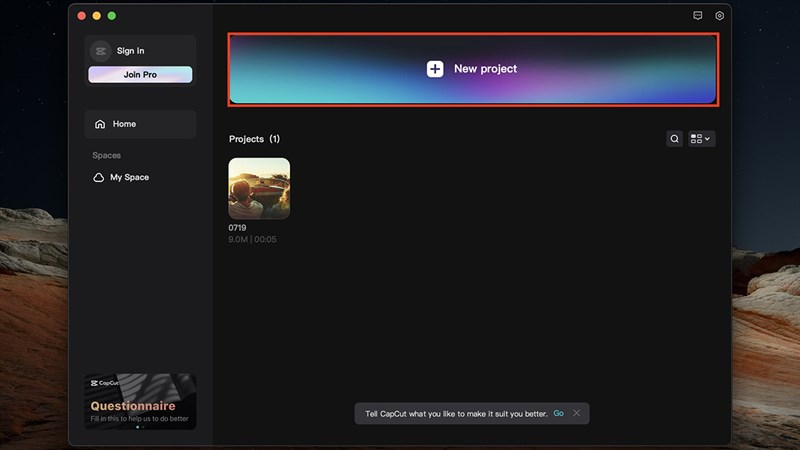
Task: Click the plus icon on New project
Action: [x=435, y=69]
